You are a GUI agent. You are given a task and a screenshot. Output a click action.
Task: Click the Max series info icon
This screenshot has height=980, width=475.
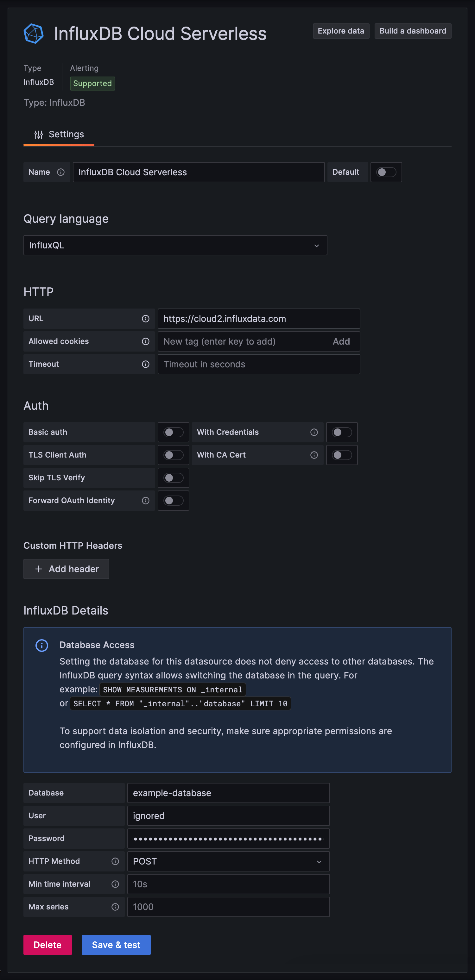(x=115, y=907)
